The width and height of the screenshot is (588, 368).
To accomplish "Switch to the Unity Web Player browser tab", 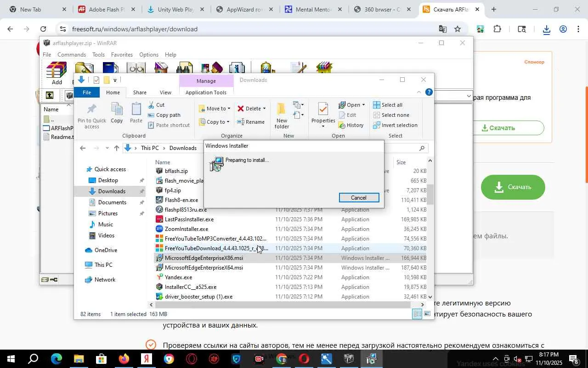I will click(x=175, y=9).
